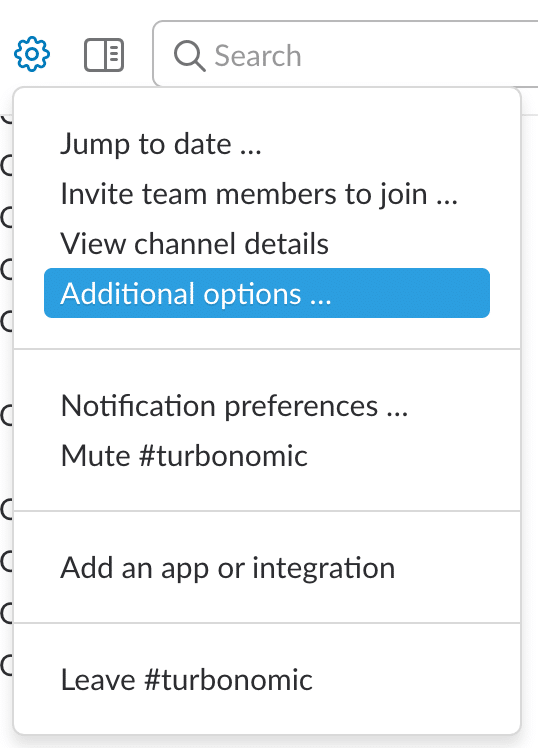The height and width of the screenshot is (748, 538).
Task: Leave the #turbonomic channel
Action: [x=186, y=680]
